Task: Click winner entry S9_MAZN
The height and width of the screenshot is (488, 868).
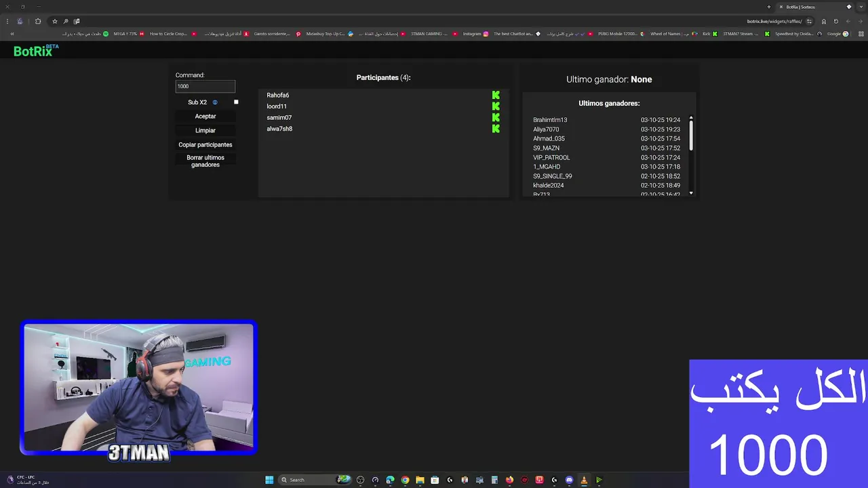Action: (546, 148)
